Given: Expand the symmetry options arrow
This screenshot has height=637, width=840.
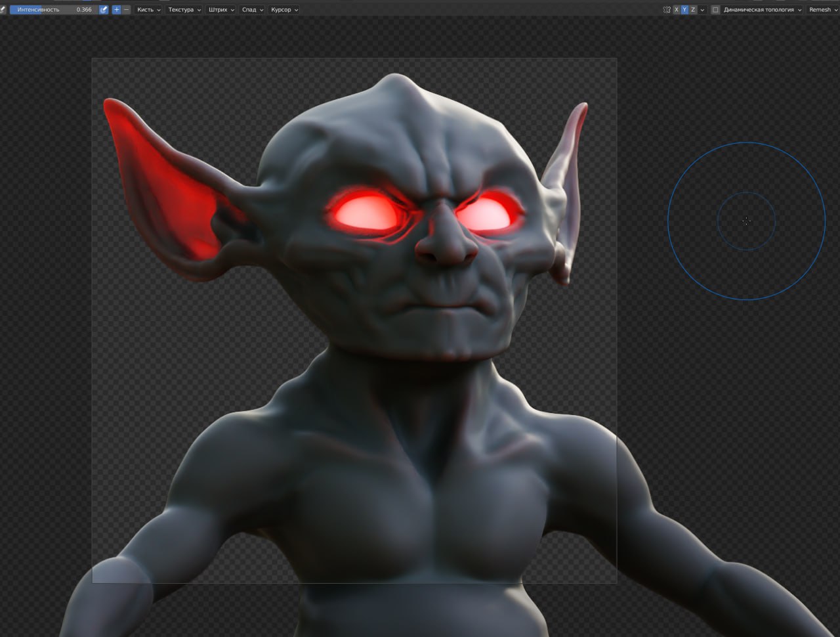Looking at the screenshot, I should [x=702, y=10].
